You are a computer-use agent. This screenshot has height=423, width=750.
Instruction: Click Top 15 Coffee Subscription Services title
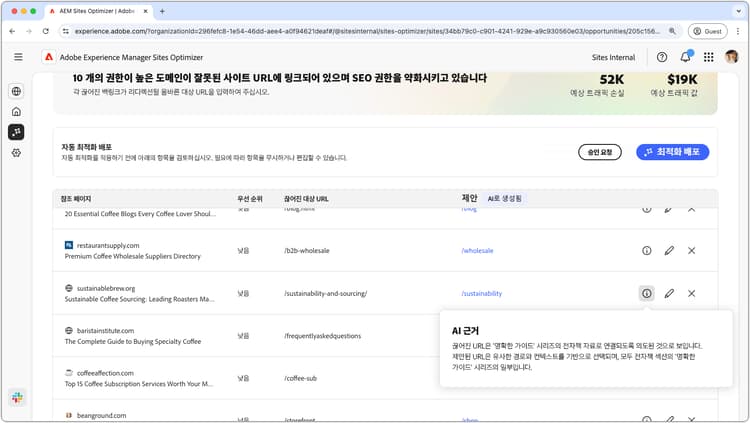click(x=139, y=384)
